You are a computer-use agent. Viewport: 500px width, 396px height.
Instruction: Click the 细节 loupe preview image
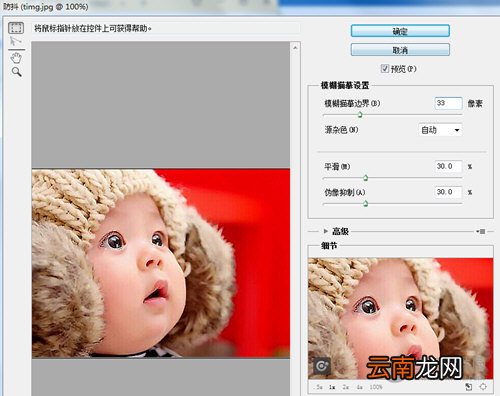click(400, 318)
